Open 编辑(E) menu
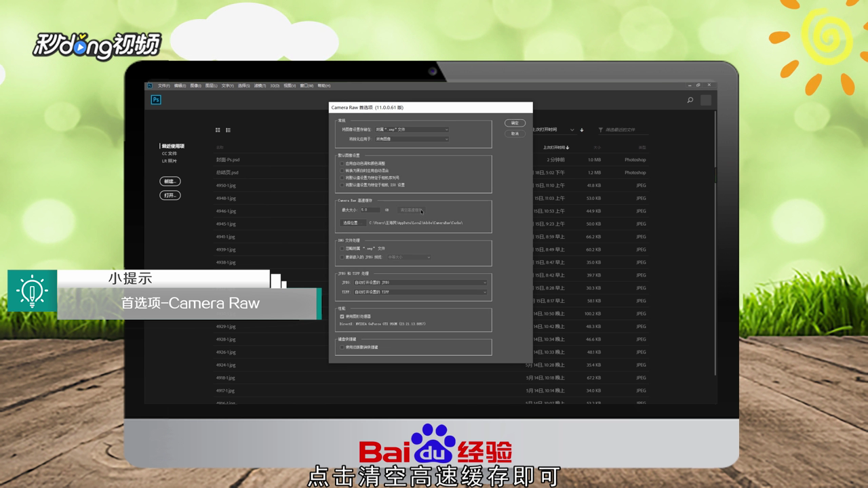The image size is (868, 488). [180, 85]
